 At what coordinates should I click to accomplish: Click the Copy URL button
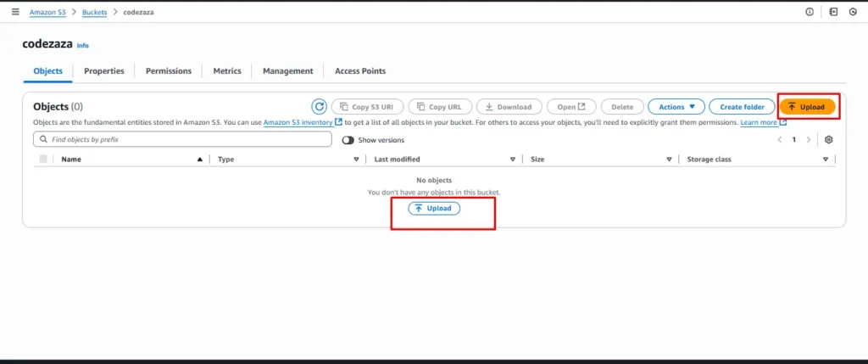pos(440,107)
